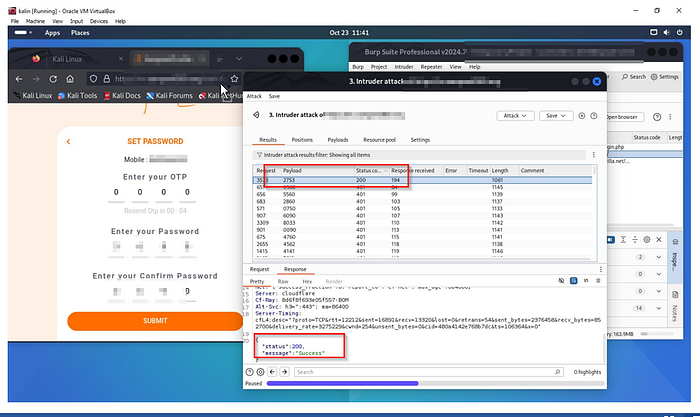700x417 pixels.
Task: Open the Save menu in attack window
Action: point(274,96)
